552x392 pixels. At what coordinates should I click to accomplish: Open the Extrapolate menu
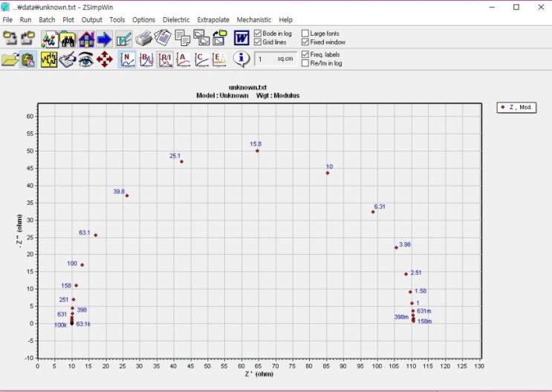212,20
